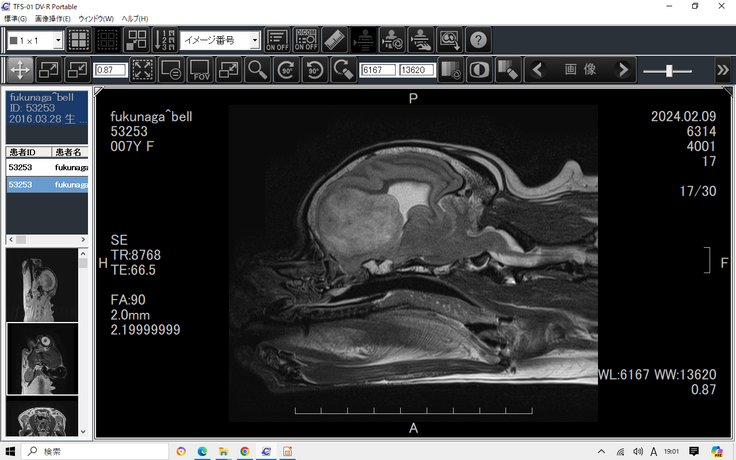The image size is (736, 460).
Task: Select the FOV display tool
Action: (x=200, y=70)
